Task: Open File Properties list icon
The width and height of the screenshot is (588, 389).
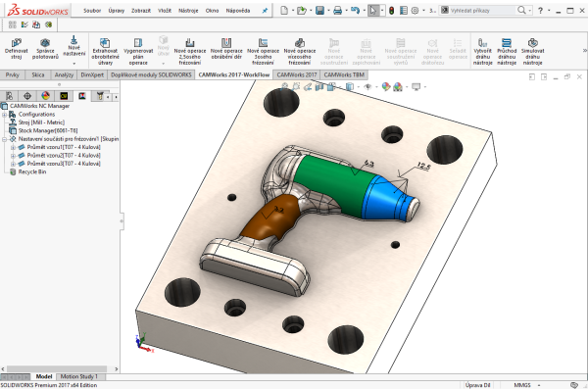Action: [x=404, y=11]
